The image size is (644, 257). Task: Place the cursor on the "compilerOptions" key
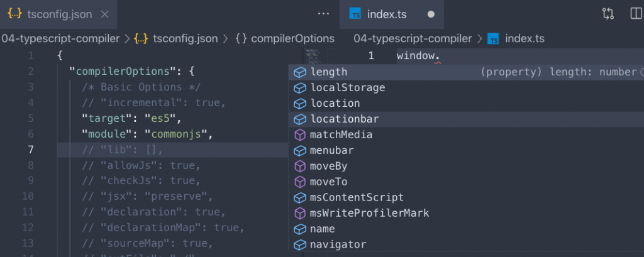tap(123, 72)
